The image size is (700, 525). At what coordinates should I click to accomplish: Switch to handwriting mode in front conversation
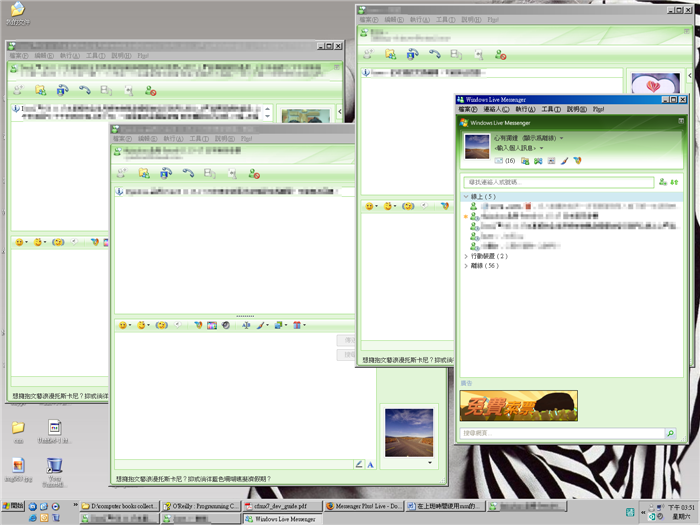click(359, 464)
